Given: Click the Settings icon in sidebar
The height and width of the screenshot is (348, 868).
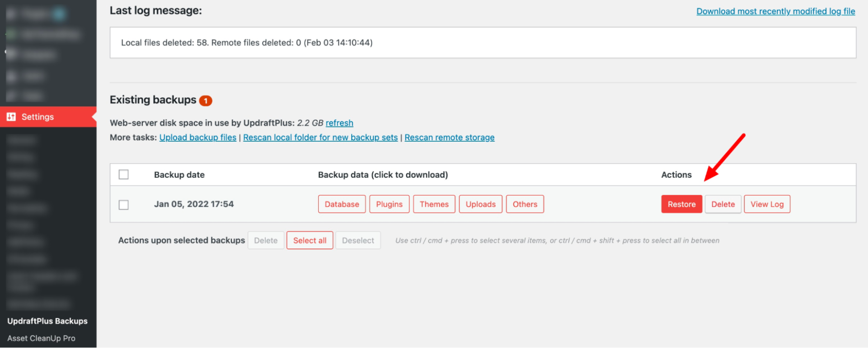Looking at the screenshot, I should [11, 117].
